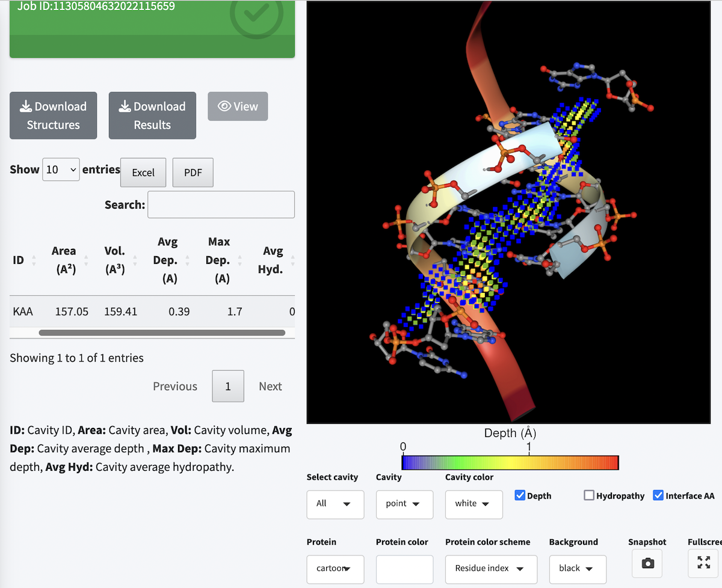Viewport: 722px width, 588px height.
Task: Click the Next pagination link
Action: click(x=270, y=386)
